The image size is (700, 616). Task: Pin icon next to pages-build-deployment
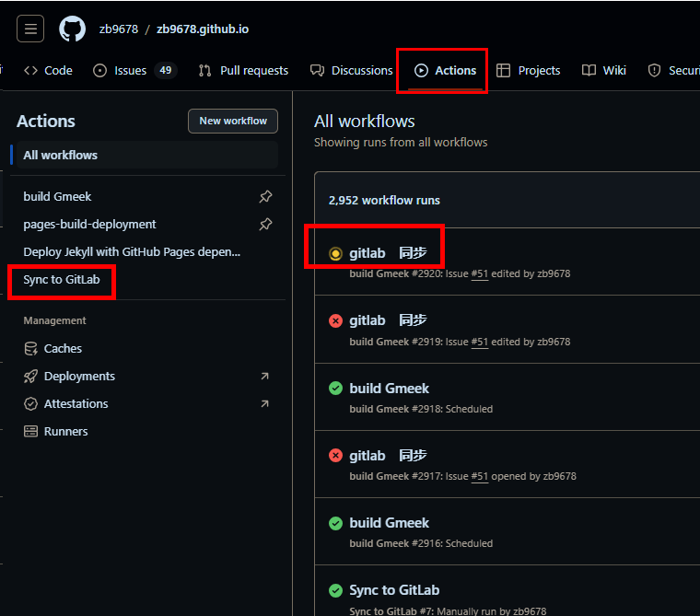[x=265, y=224]
